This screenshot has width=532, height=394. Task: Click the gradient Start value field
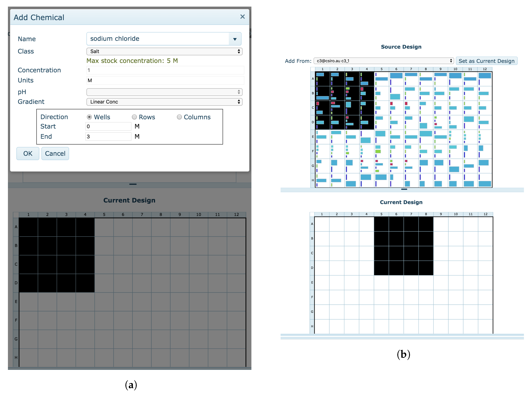[x=108, y=126]
